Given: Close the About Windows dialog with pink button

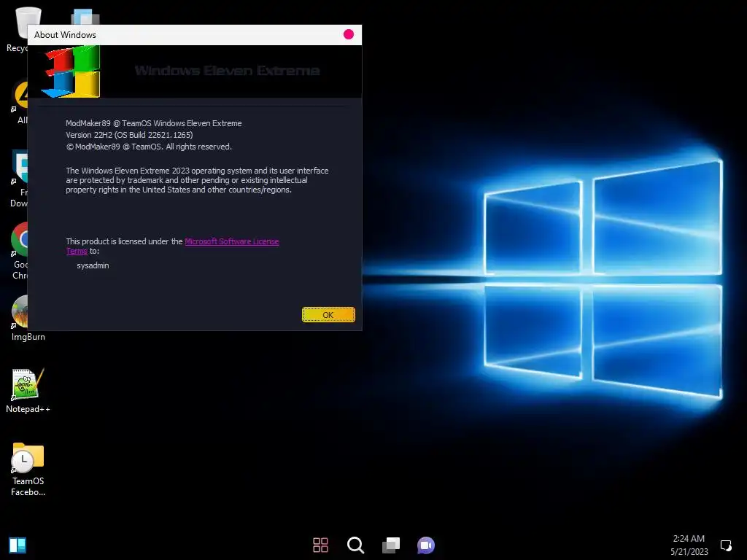Looking at the screenshot, I should (348, 34).
